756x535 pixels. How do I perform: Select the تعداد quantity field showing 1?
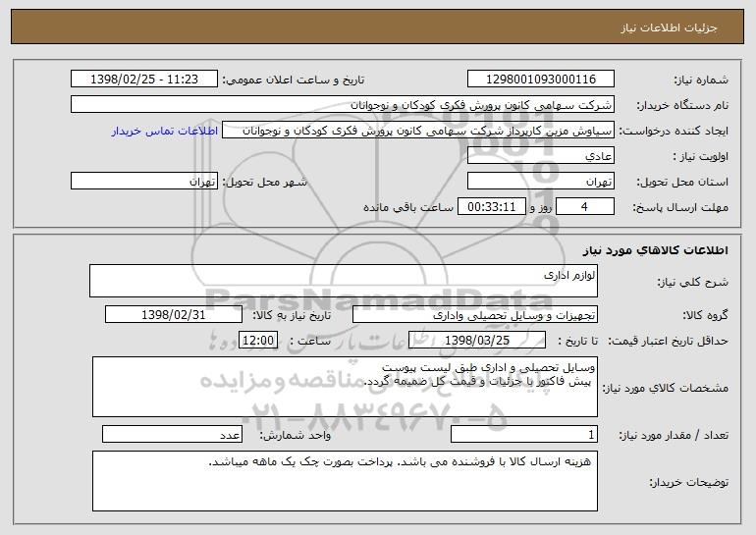click(x=524, y=434)
